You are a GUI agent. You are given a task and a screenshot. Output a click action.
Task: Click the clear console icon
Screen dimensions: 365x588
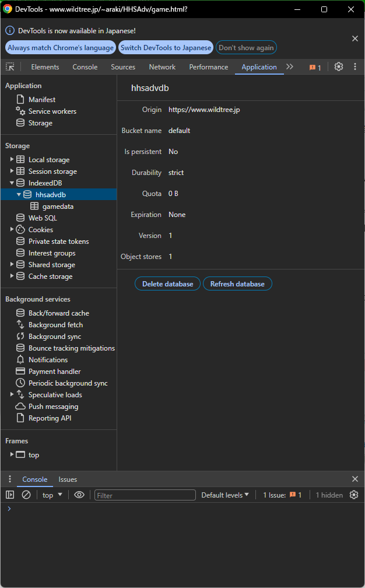click(26, 495)
